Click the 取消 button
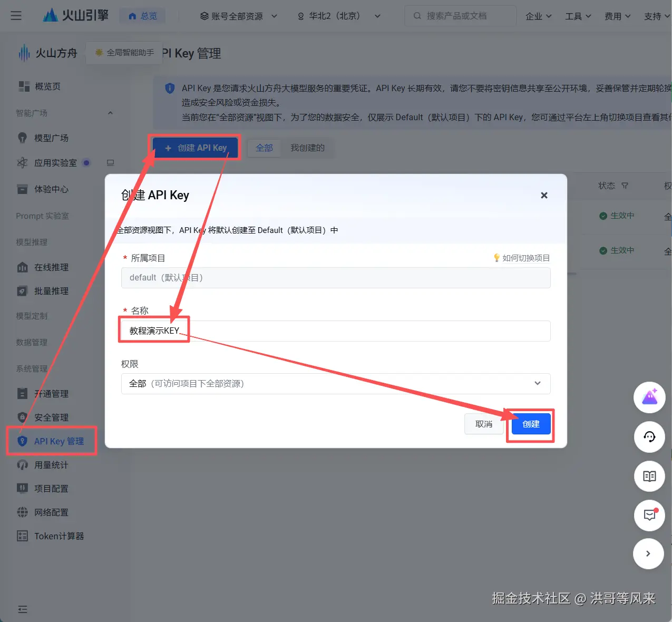The image size is (672, 622). pyautogui.click(x=484, y=424)
